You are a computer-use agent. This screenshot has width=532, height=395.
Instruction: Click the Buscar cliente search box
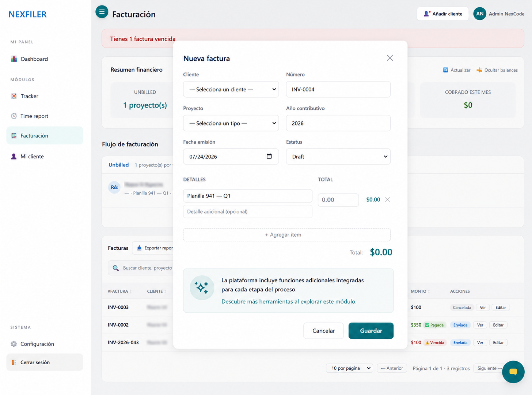[x=141, y=268]
